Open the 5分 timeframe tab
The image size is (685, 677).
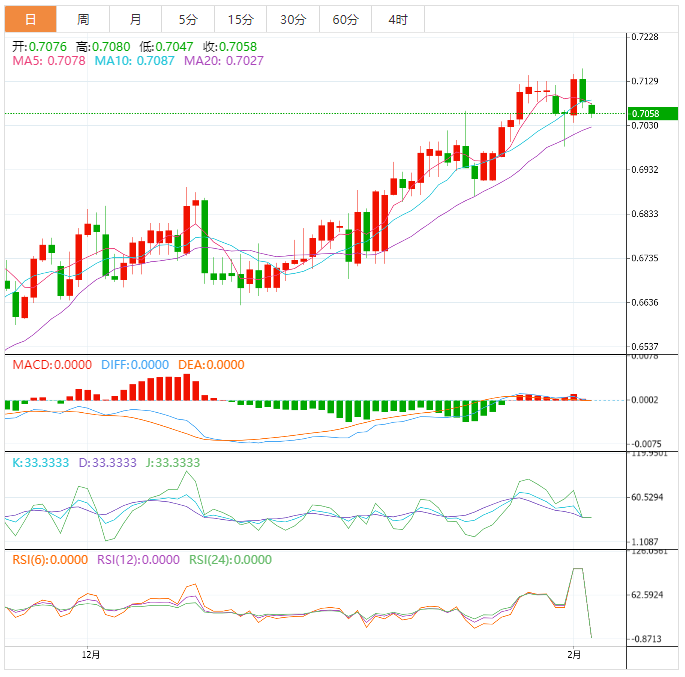[188, 19]
